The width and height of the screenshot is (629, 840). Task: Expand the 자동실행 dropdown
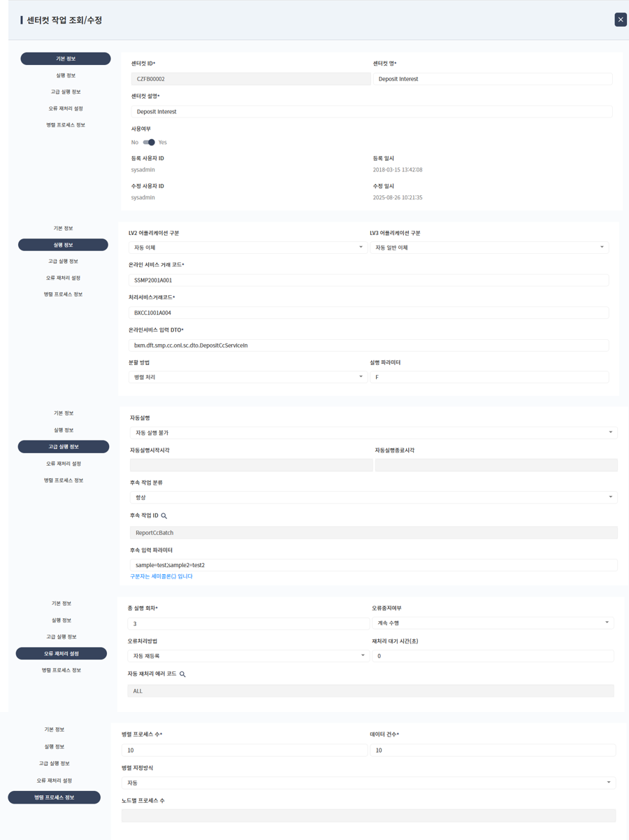coord(373,433)
